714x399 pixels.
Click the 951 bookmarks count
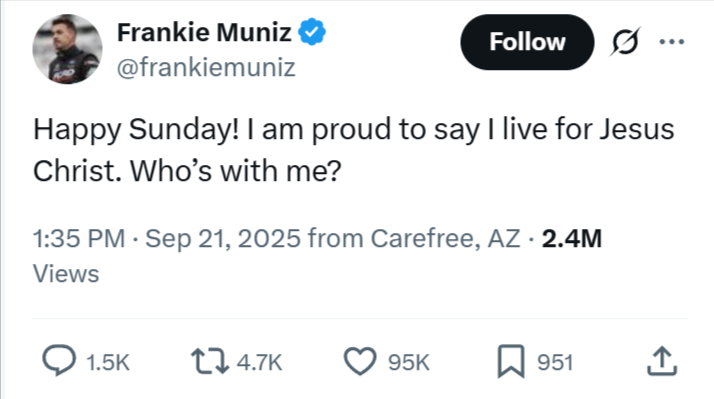point(555,363)
